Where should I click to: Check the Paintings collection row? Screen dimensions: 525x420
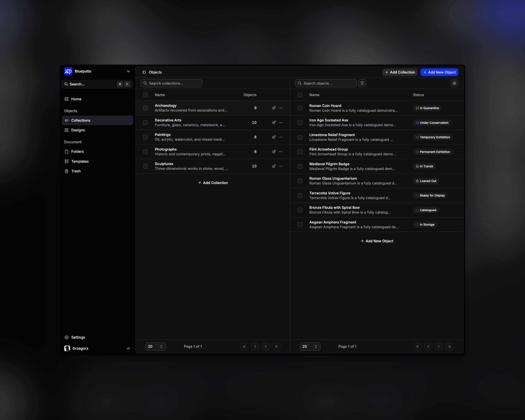click(x=145, y=137)
